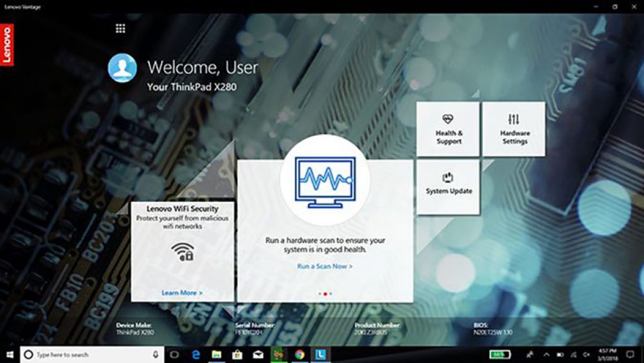This screenshot has height=363, width=644.
Task: Click the "Serial Number:" label
Action: (255, 325)
